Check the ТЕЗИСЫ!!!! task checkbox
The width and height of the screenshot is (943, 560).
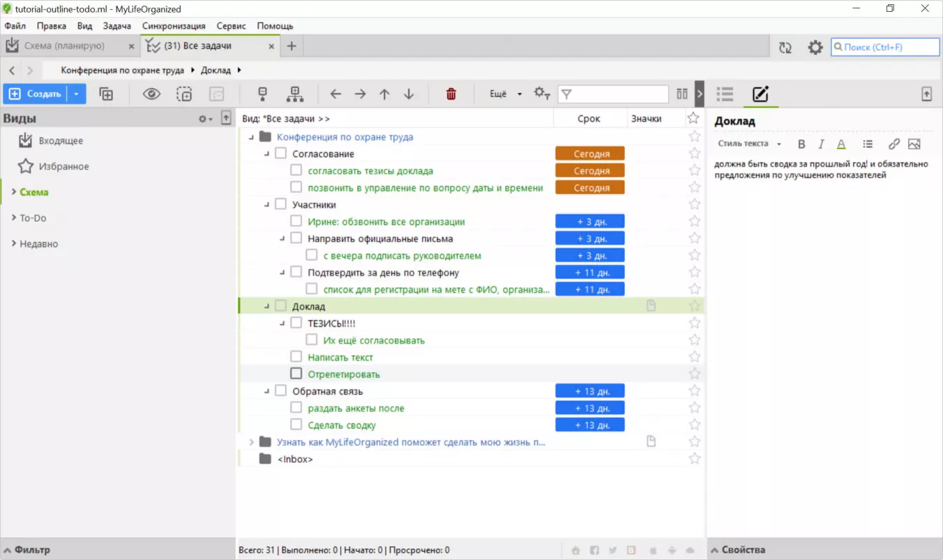pyautogui.click(x=296, y=323)
